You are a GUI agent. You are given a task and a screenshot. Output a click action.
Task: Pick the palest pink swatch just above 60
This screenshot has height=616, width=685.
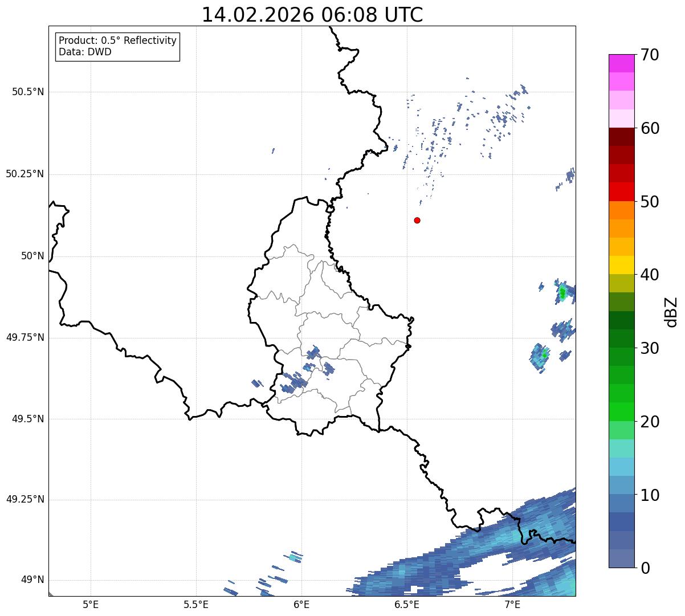click(621, 119)
